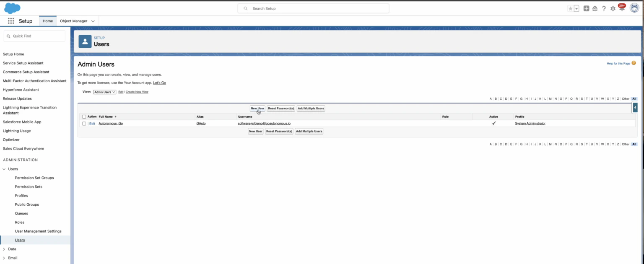Open Optimizer in sidebar

[11, 140]
